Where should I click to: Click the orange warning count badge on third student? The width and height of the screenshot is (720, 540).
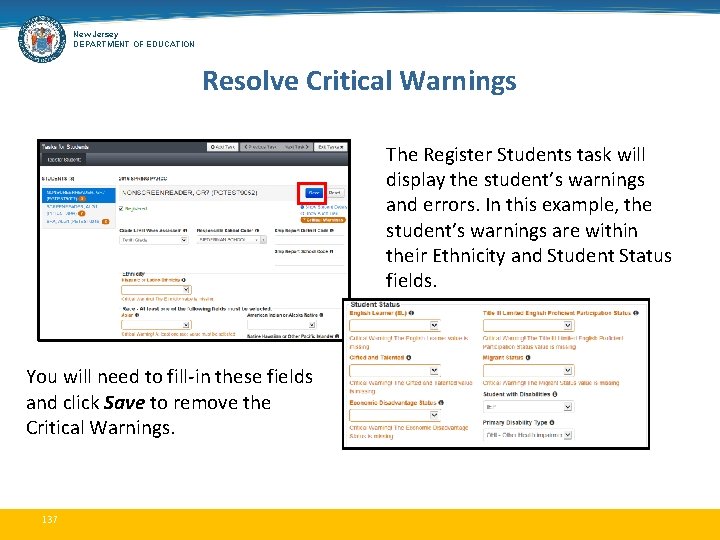coord(106,221)
